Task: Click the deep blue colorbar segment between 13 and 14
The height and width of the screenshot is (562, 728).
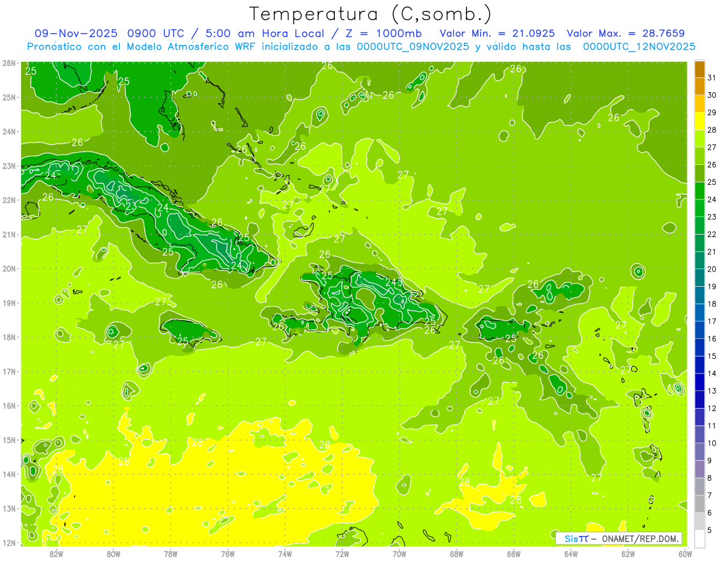Action: 699,382
